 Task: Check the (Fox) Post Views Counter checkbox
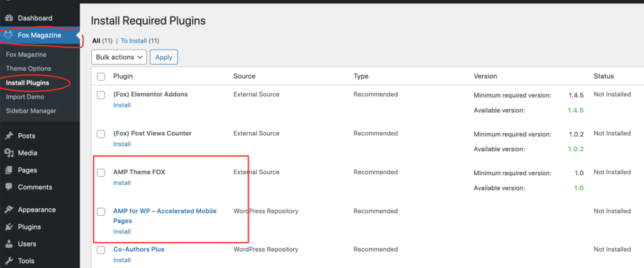tap(101, 134)
